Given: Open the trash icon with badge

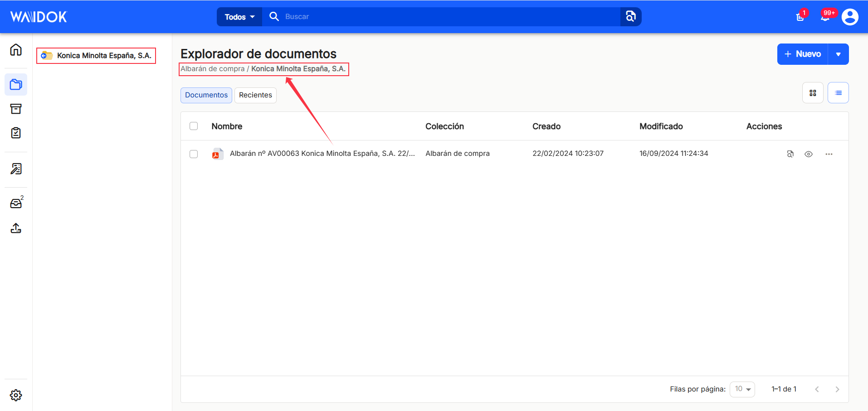Looking at the screenshot, I should 800,17.
